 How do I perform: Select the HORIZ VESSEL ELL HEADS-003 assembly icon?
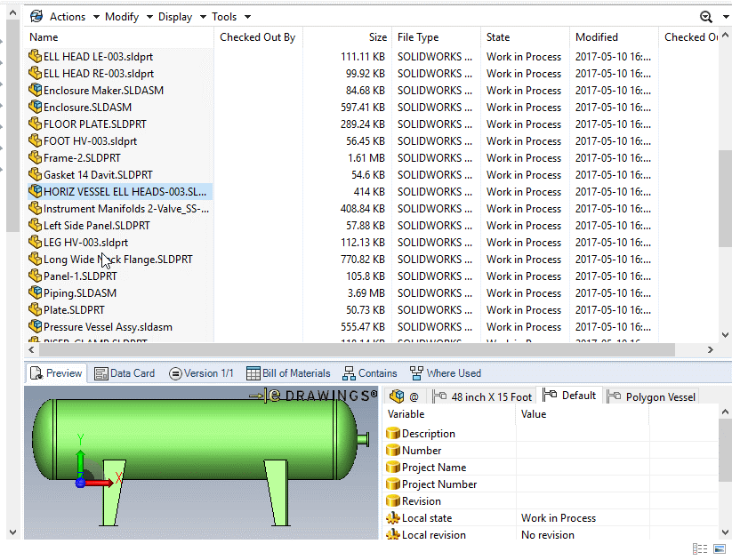(35, 191)
